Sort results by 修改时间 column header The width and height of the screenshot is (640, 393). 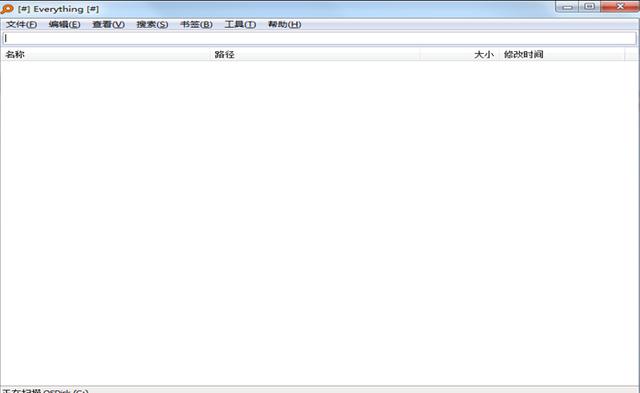[x=562, y=54]
